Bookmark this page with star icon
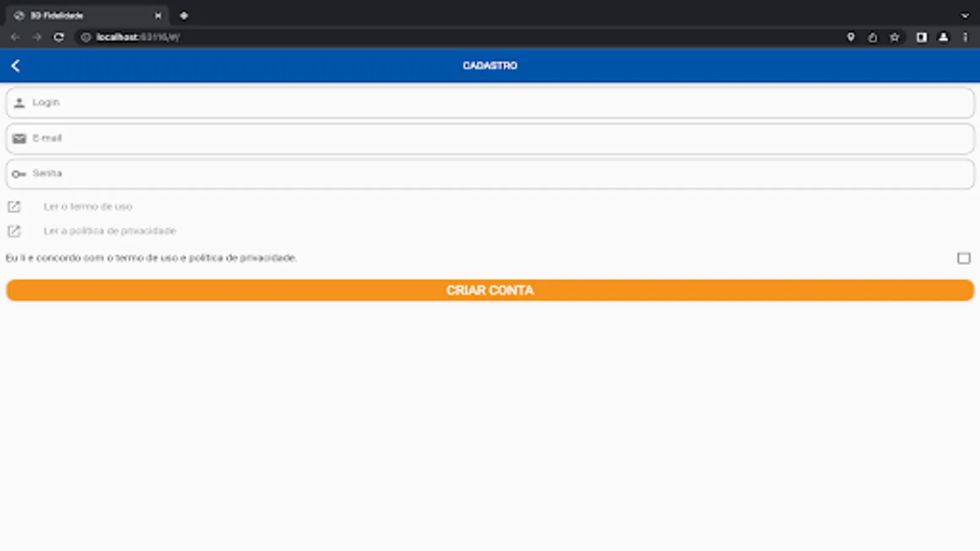 pos(894,37)
